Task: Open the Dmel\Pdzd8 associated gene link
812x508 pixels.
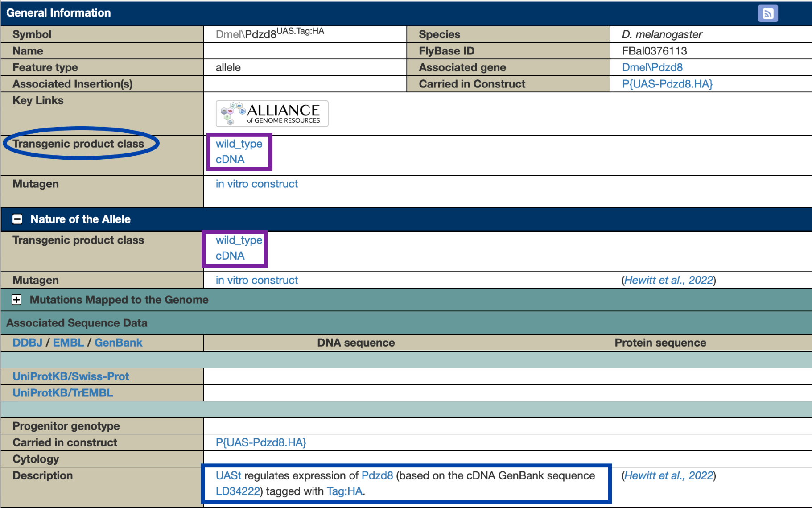Action: click(652, 67)
